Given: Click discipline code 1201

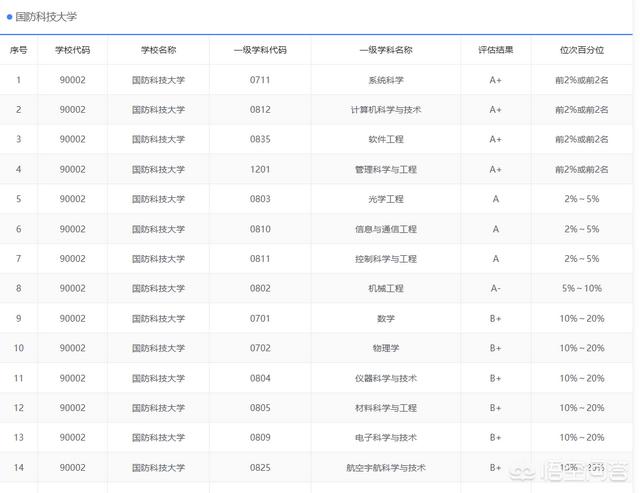Looking at the screenshot, I should [260, 169].
